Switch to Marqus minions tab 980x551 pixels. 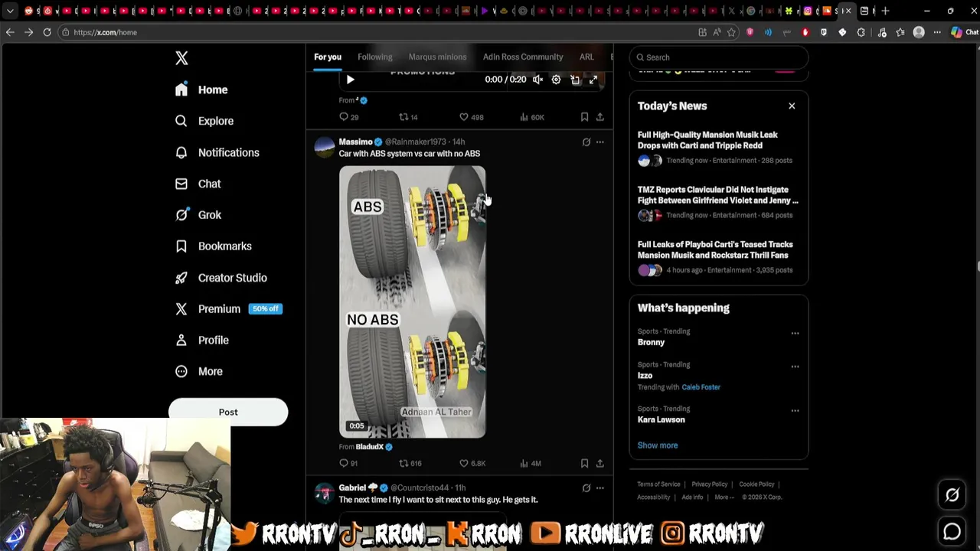(x=437, y=57)
